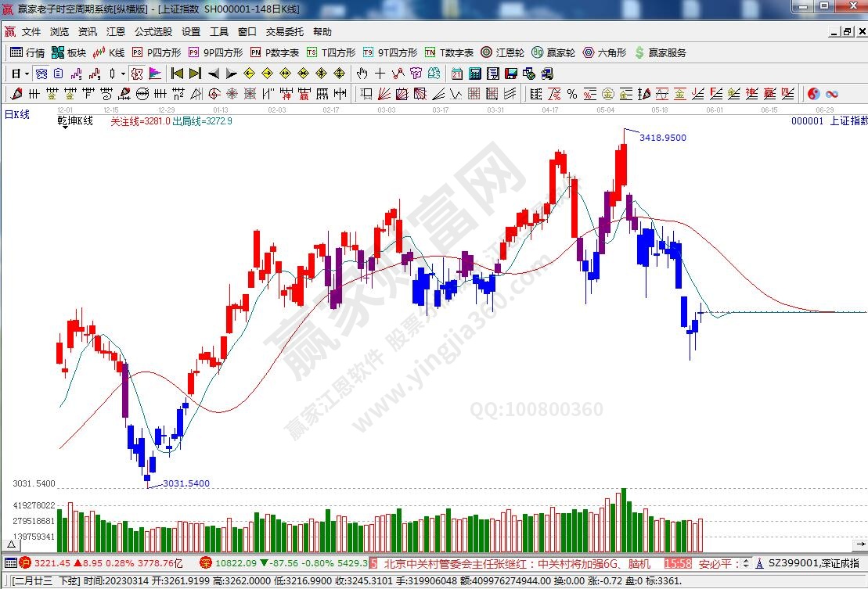Click the floppy disk save icon
Viewport: 868px width, 589px height.
pos(511,74)
